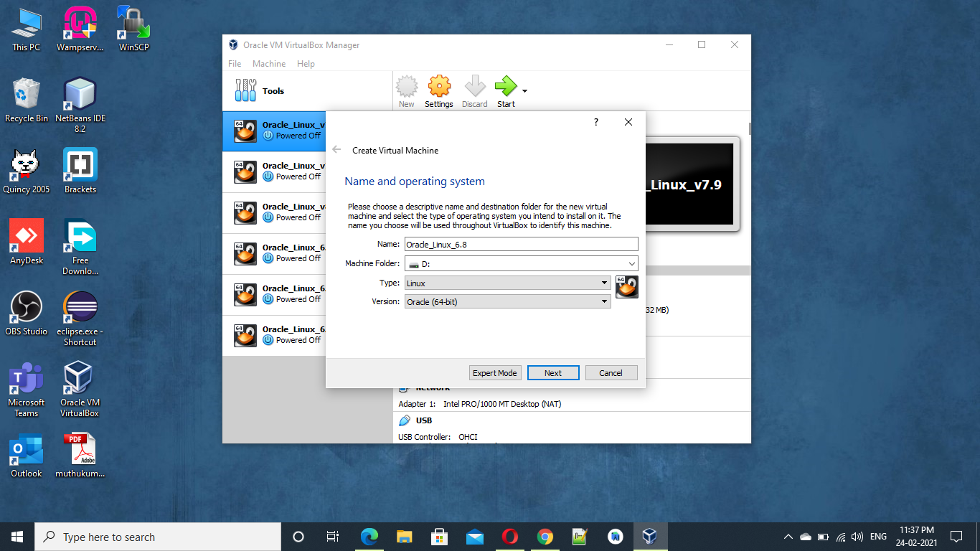Open File Explorer from the taskbar

405,537
